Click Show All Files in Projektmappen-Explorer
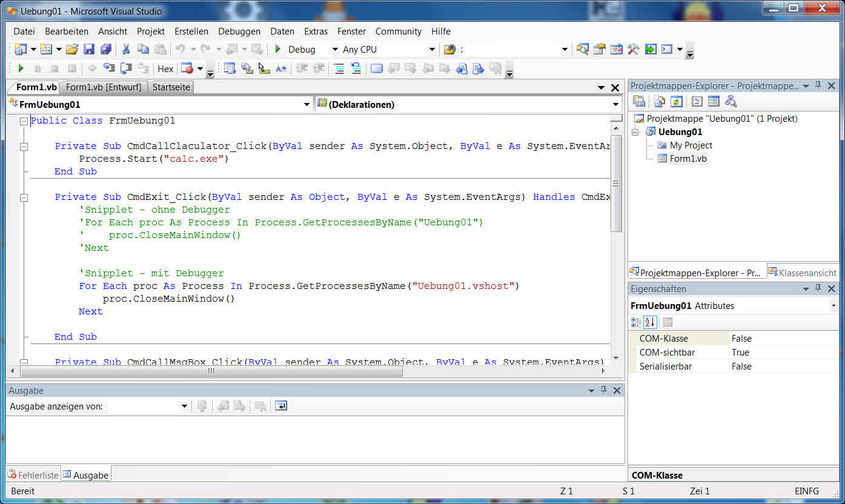The width and height of the screenshot is (845, 504). (x=659, y=101)
